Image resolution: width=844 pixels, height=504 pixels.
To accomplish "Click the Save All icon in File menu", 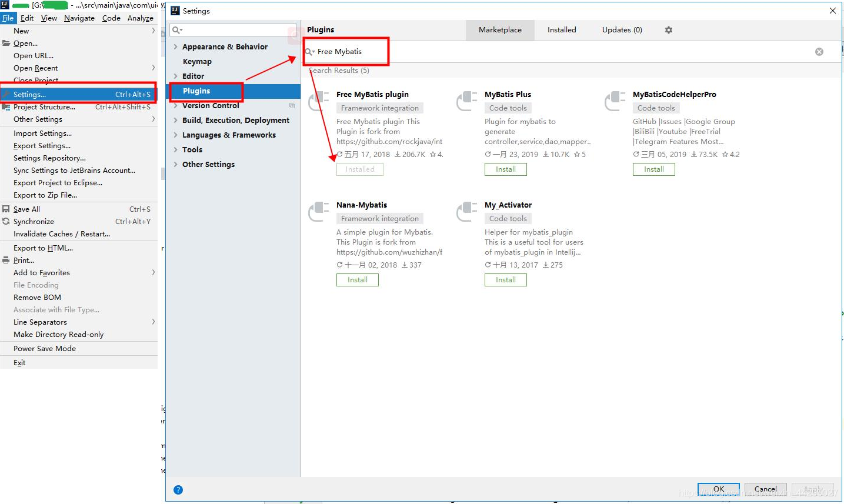I will 5,209.
